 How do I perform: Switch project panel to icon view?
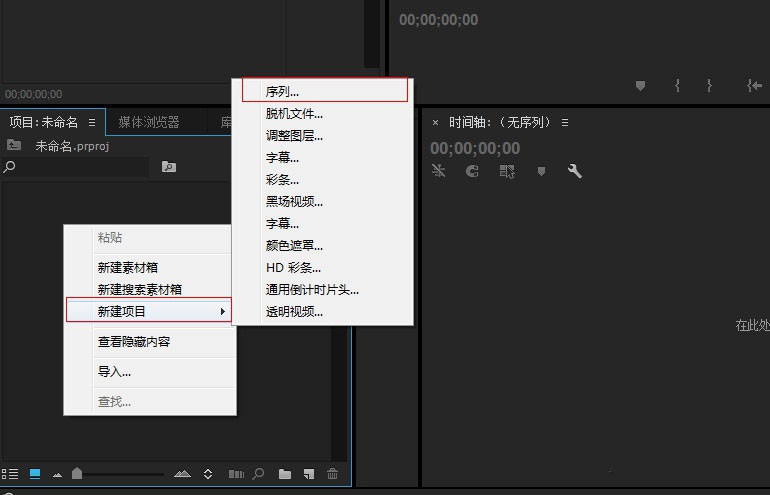35,474
